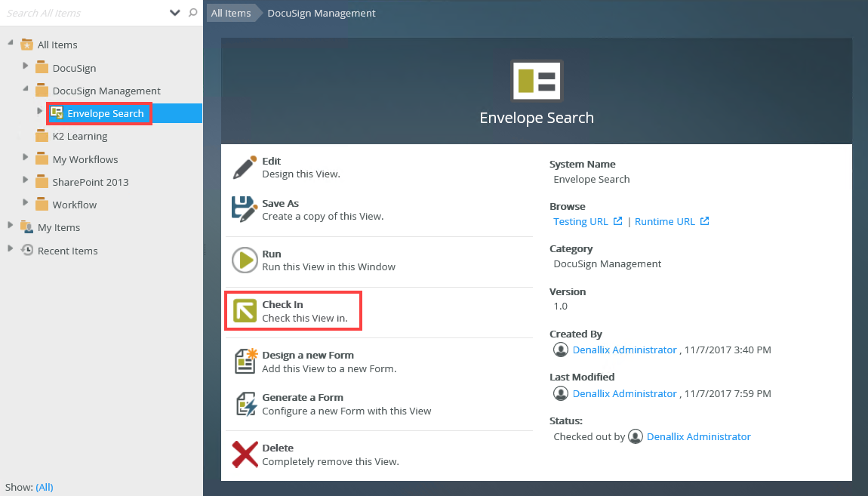This screenshot has width=868, height=496.
Task: Click the Save As floppy disk icon
Action: point(244,209)
